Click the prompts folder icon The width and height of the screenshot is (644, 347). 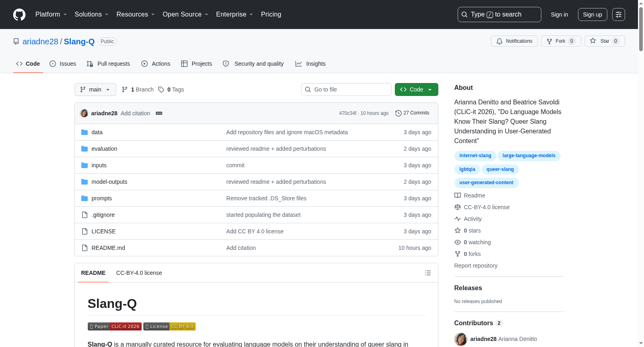(85, 198)
